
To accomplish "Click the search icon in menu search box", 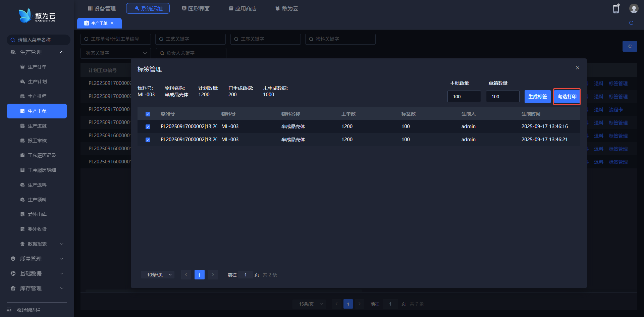I will coord(13,40).
